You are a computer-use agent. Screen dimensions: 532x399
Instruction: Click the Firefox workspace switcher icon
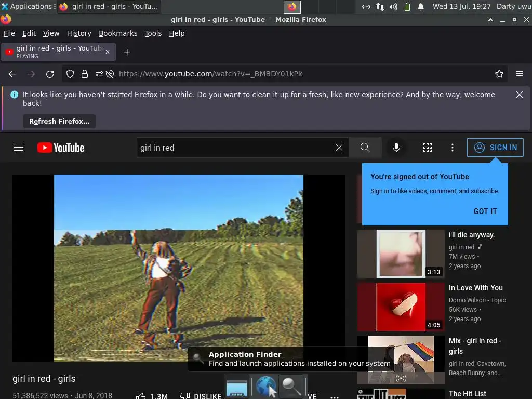coord(292,6)
